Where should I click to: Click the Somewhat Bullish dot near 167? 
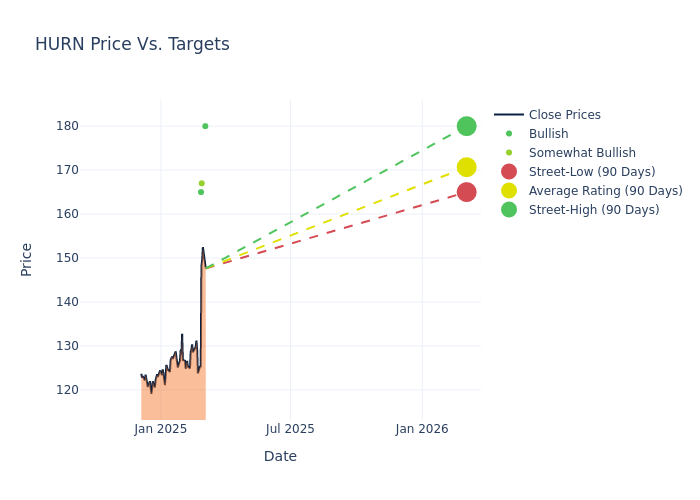coord(201,183)
